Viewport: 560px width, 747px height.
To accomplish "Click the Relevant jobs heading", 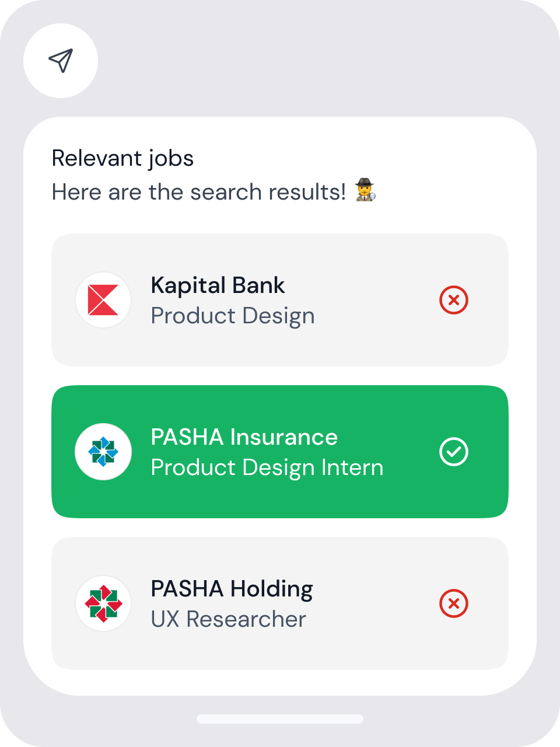I will (123, 158).
